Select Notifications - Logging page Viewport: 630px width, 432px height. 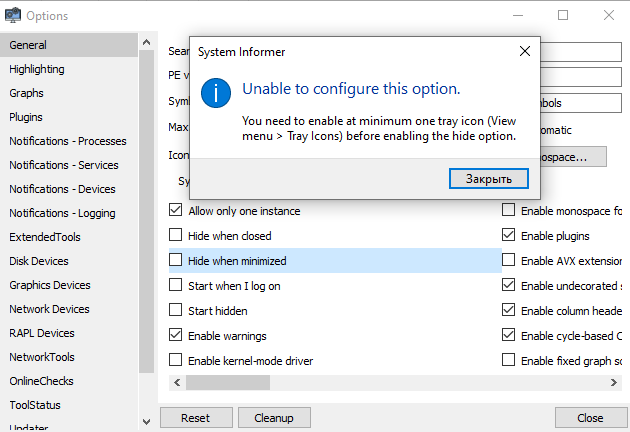(x=69, y=213)
